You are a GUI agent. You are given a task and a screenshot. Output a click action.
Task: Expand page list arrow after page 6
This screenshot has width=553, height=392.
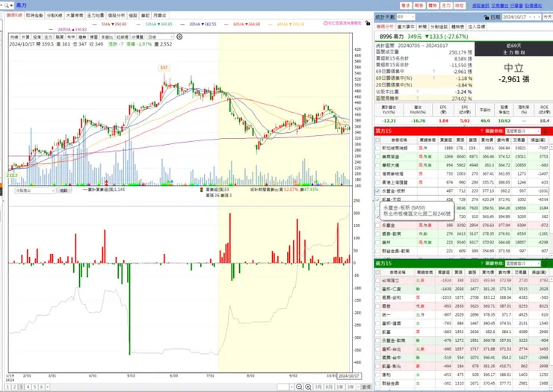[48, 387]
